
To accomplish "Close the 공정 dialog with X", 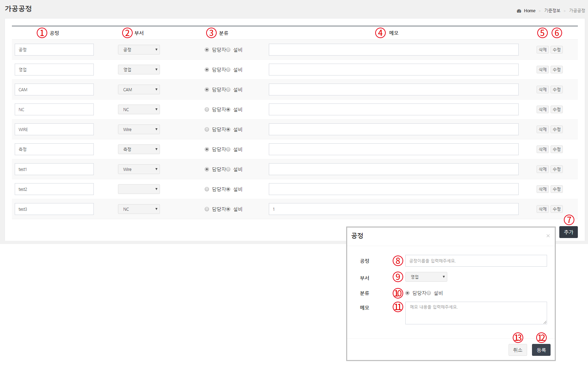I will click(548, 236).
